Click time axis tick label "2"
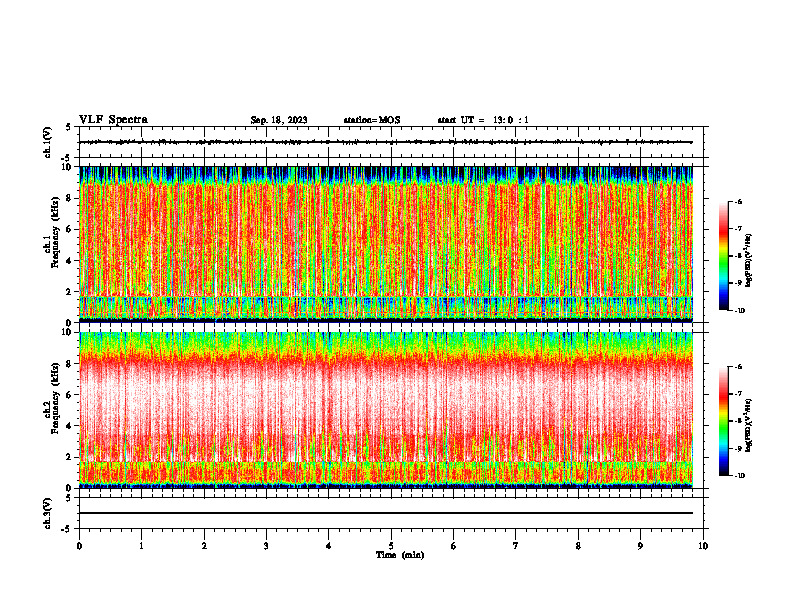The width and height of the screenshot is (792, 612). [x=204, y=546]
